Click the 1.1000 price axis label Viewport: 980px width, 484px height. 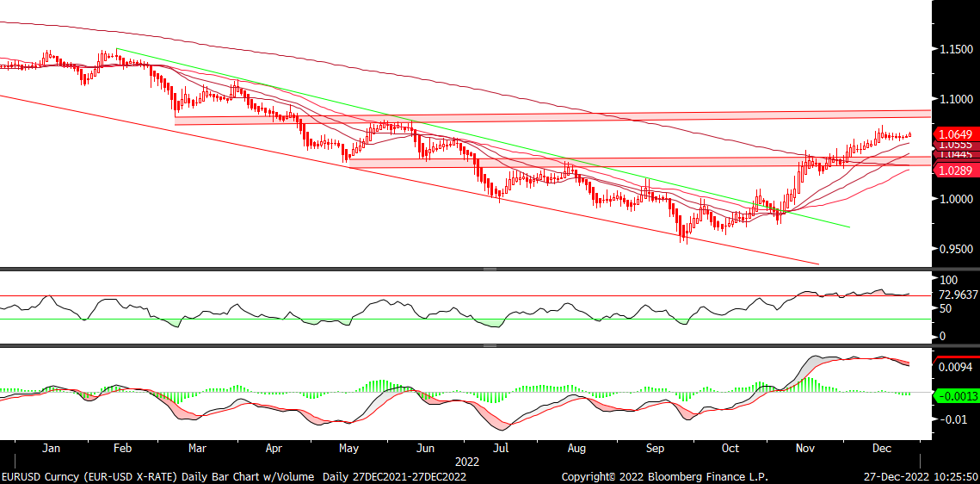coord(956,99)
